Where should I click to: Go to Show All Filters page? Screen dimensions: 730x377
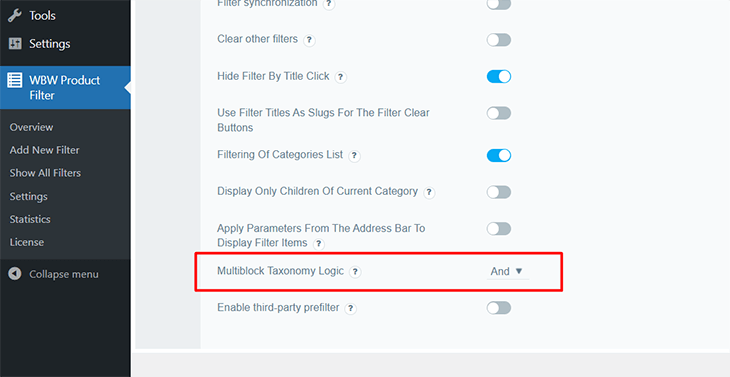(x=45, y=173)
